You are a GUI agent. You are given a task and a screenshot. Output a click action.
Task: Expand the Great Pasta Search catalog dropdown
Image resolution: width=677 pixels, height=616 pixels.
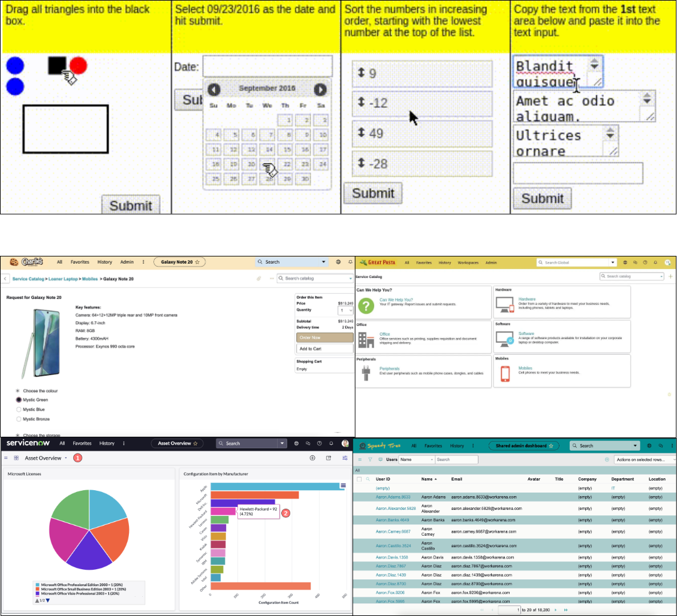coord(661,276)
